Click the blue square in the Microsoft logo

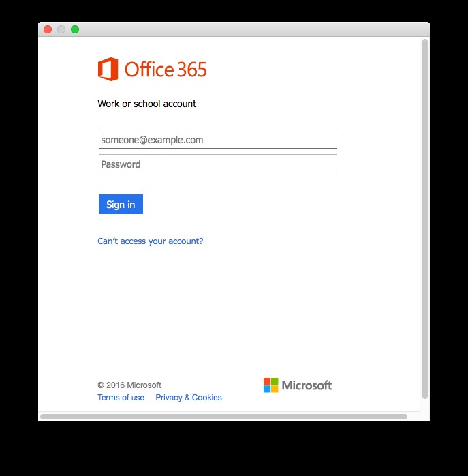(267, 389)
